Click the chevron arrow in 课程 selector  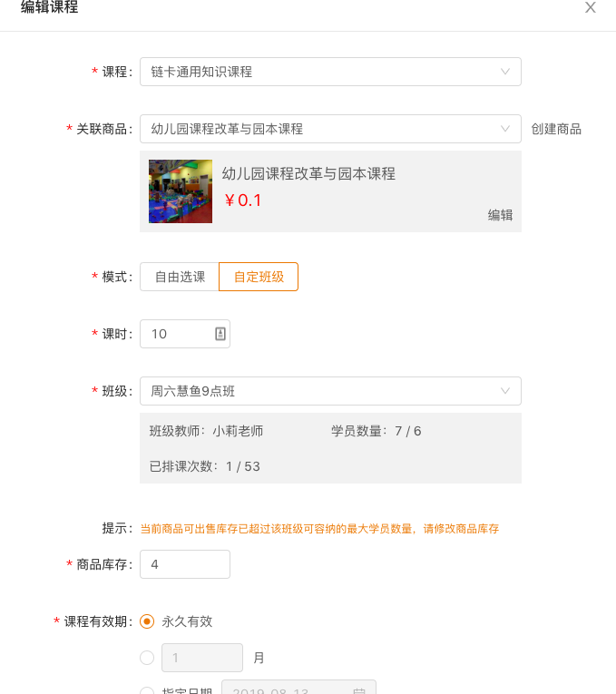click(x=505, y=72)
